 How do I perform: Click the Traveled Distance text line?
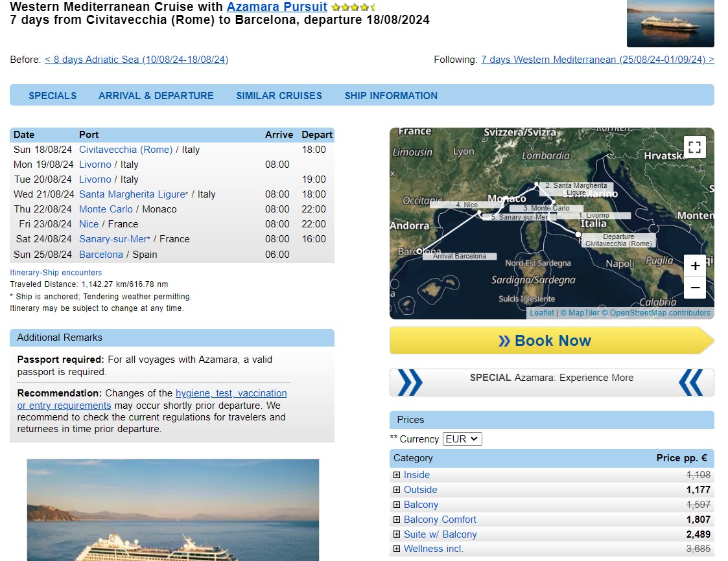[89, 284]
